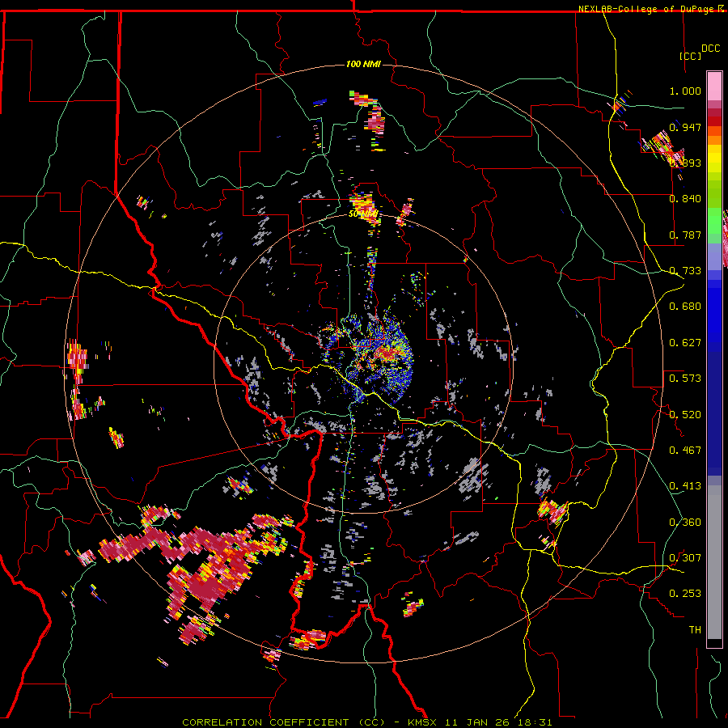Click the TH threshold label in the legend
This screenshot has height=728, width=728.
[x=695, y=630]
